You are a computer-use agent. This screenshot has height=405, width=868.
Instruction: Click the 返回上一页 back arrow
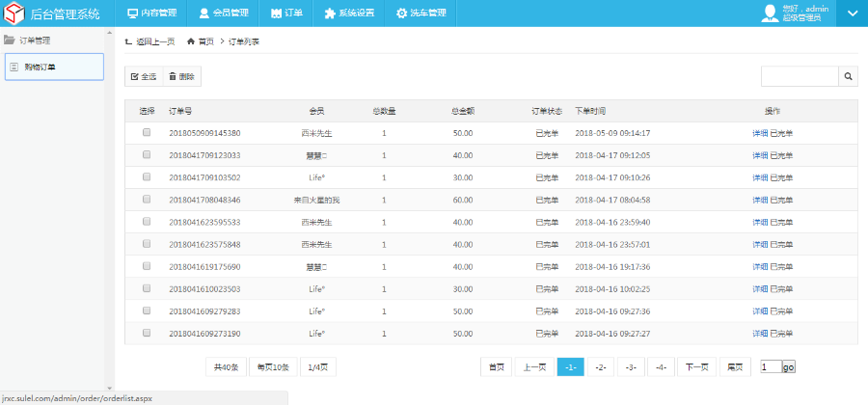click(129, 41)
